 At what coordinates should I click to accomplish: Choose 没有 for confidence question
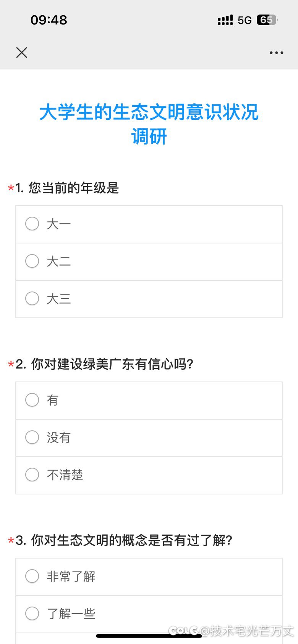pos(149,438)
